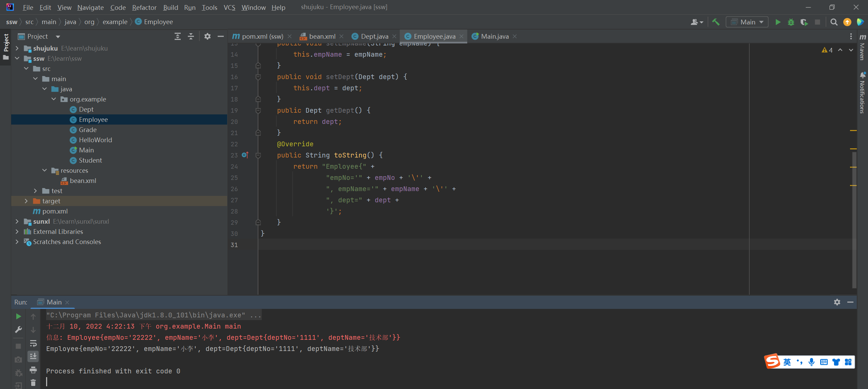Click Run with Coverage icon

click(x=804, y=22)
